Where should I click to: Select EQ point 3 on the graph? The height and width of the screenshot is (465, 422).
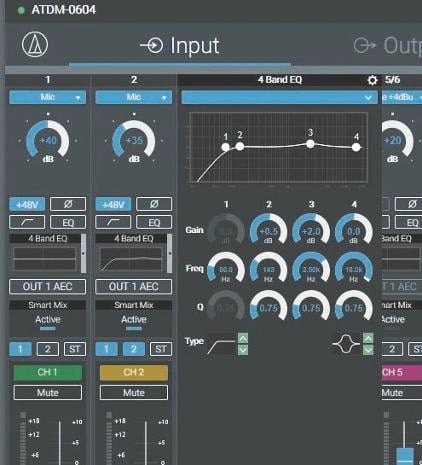pos(310,144)
